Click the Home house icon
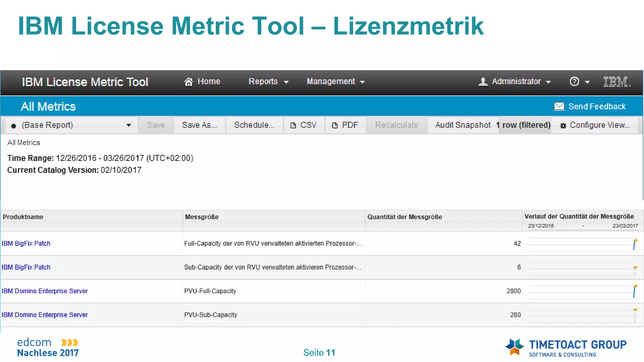This screenshot has height=362, width=644. 188,82
